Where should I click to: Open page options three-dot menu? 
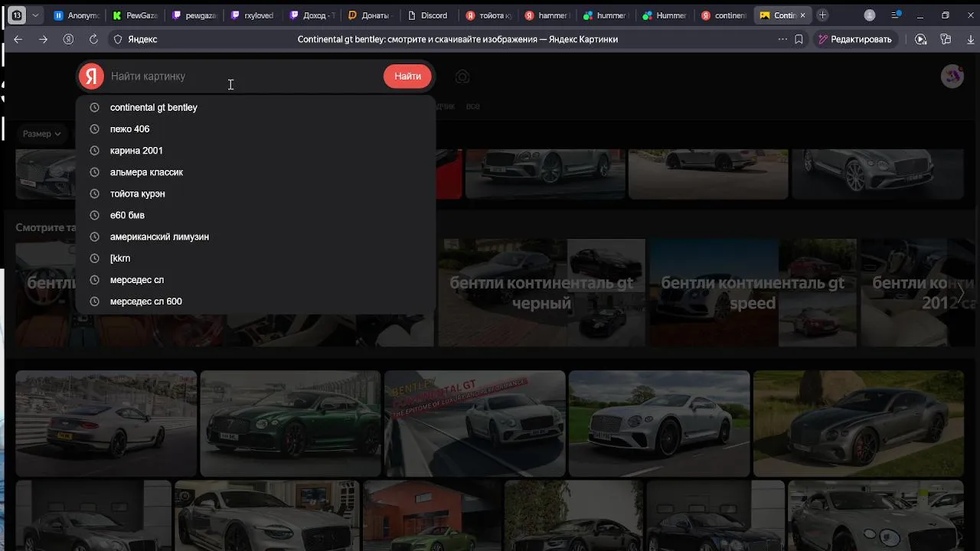pos(782,39)
